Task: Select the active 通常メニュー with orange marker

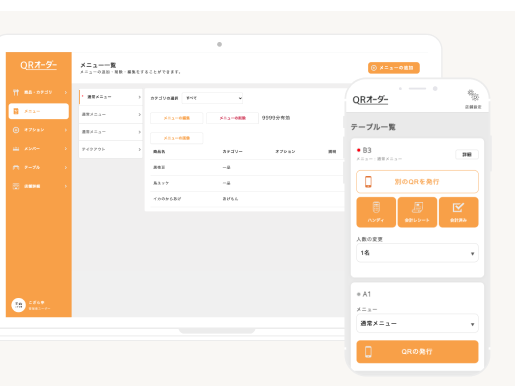Action: [111, 97]
